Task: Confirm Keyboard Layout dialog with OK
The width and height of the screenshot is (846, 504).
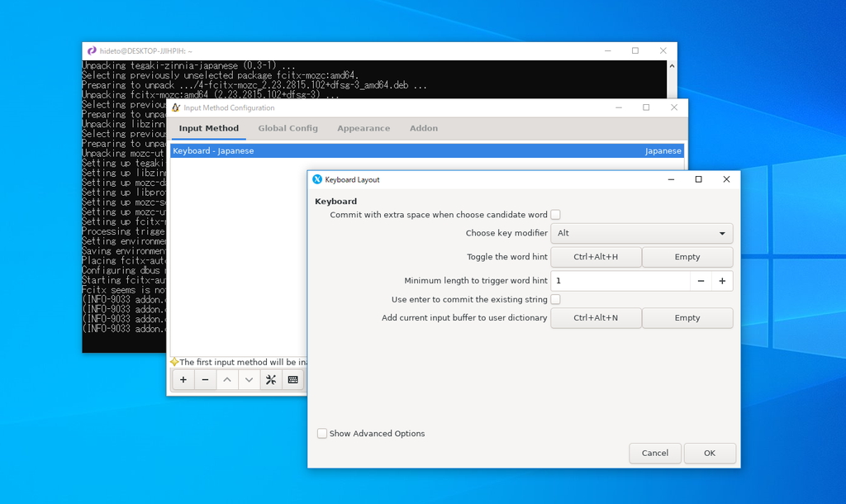Action: tap(710, 454)
